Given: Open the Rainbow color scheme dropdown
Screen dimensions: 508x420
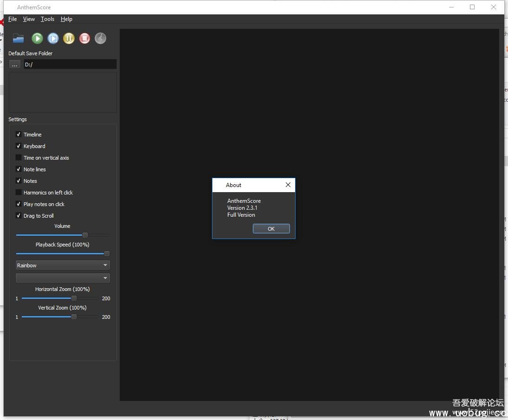Looking at the screenshot, I should (x=63, y=265).
